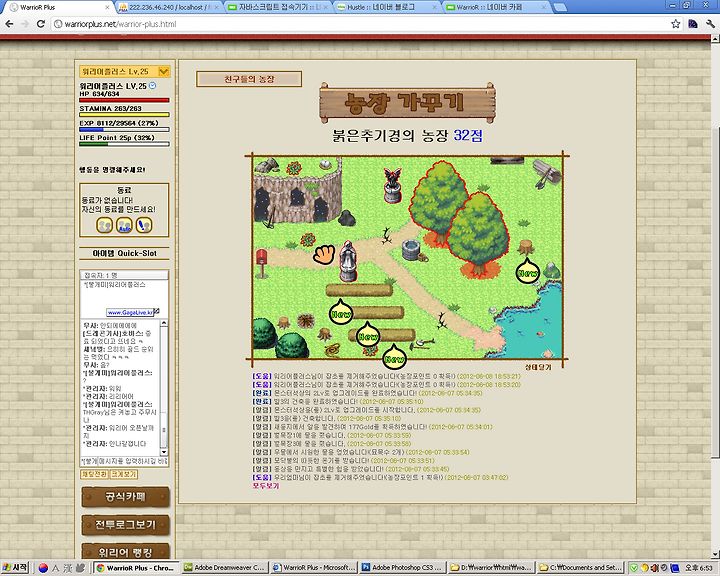
Task: Click the 공식카페 official cafe button
Action: pos(125,497)
